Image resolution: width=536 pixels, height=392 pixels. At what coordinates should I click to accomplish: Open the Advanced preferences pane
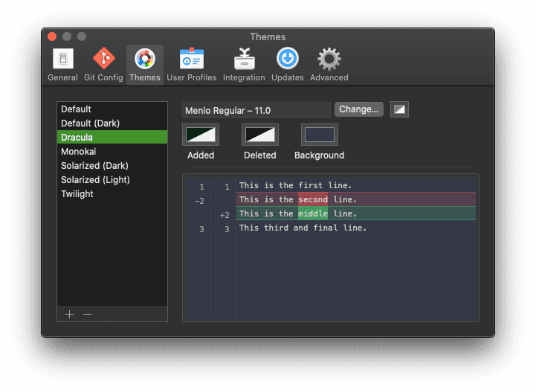click(x=329, y=64)
